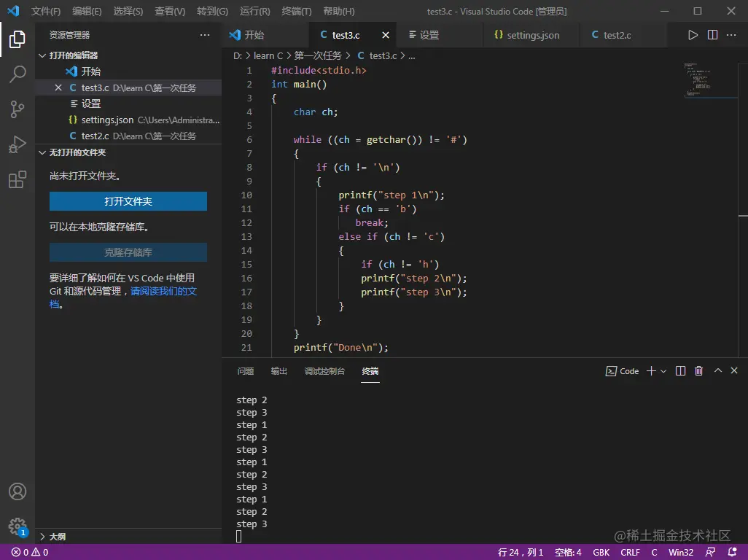
Task: Split the editor to the right
Action: [713, 35]
